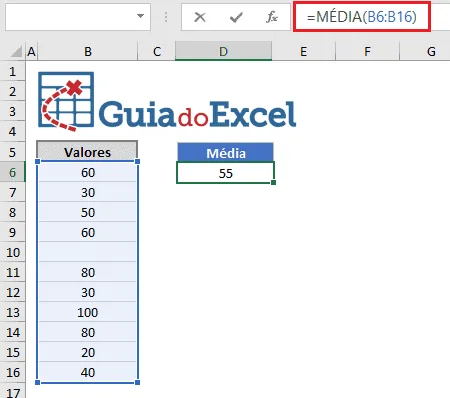
Task: Select all cells with the corner triangle
Action: pos(16,52)
